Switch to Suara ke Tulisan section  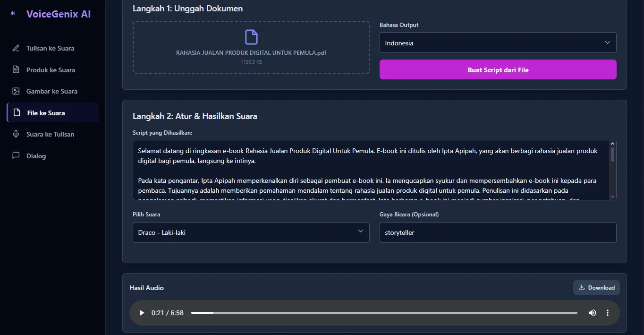point(50,134)
